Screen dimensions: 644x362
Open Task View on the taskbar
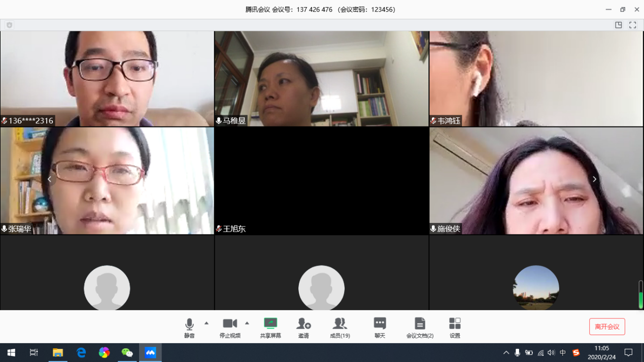click(34, 352)
